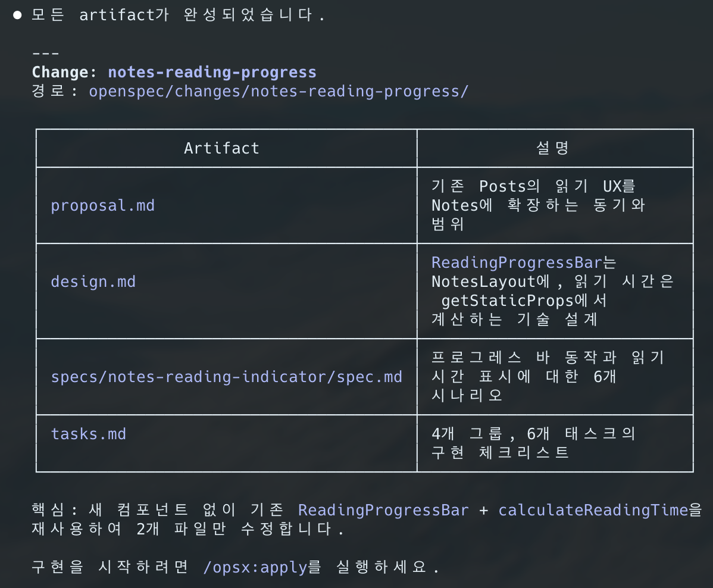Click the openspec/changes/notes-reading-progress/ path

(278, 91)
